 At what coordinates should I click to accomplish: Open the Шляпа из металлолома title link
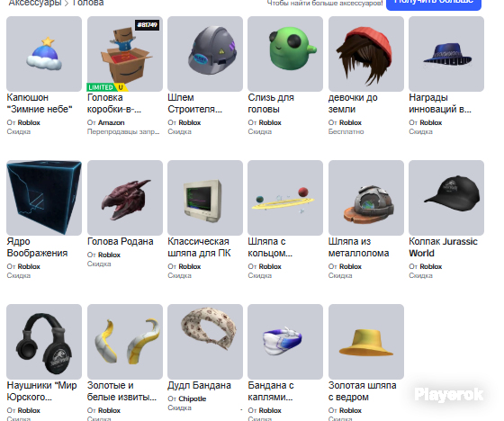pos(359,247)
